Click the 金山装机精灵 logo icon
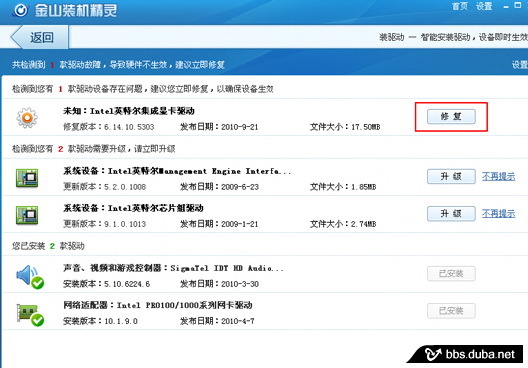 [x=21, y=10]
